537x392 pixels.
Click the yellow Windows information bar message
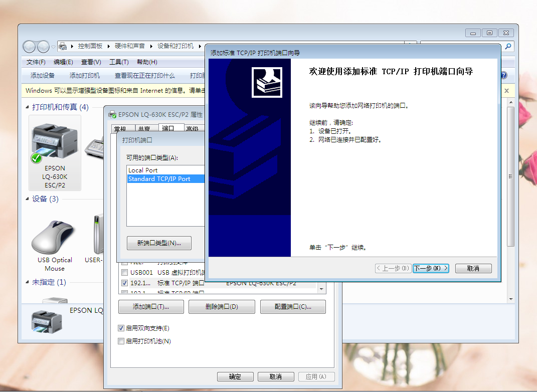(x=115, y=91)
